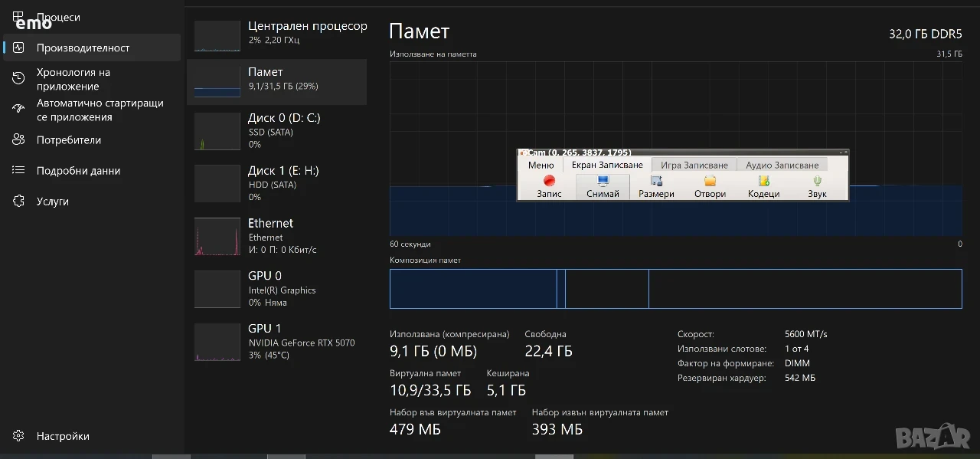This screenshot has width=980, height=459.
Task: Click the 32,0 ГБ DDR5 label
Action: coord(925,34)
